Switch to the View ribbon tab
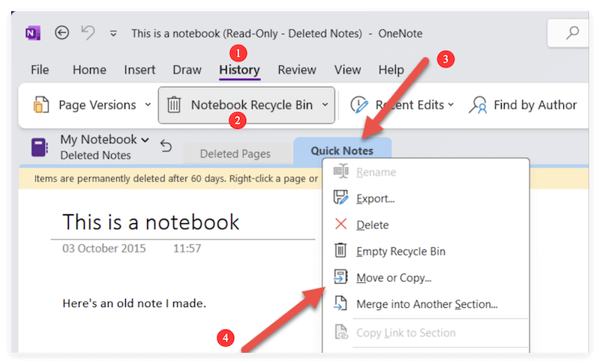 pos(347,70)
